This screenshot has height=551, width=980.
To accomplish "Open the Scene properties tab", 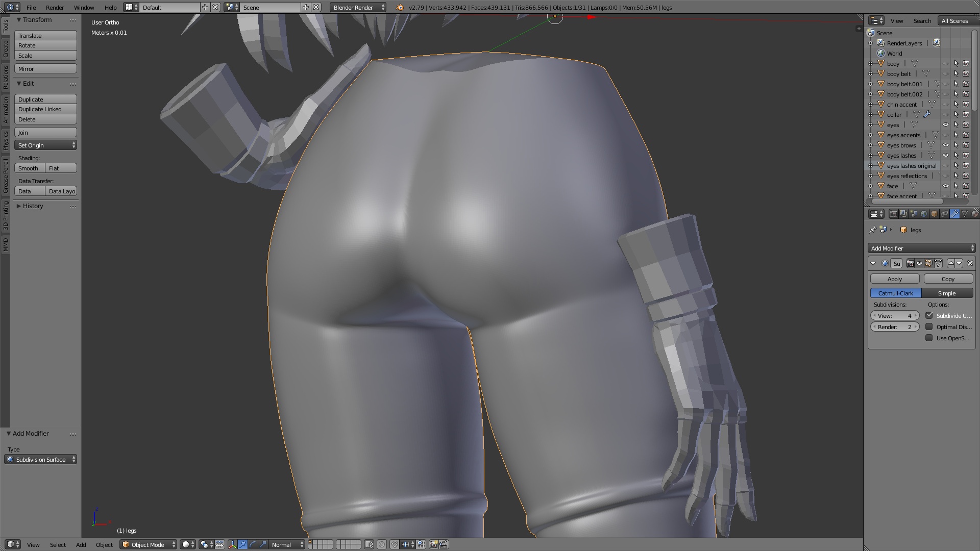I will [914, 214].
